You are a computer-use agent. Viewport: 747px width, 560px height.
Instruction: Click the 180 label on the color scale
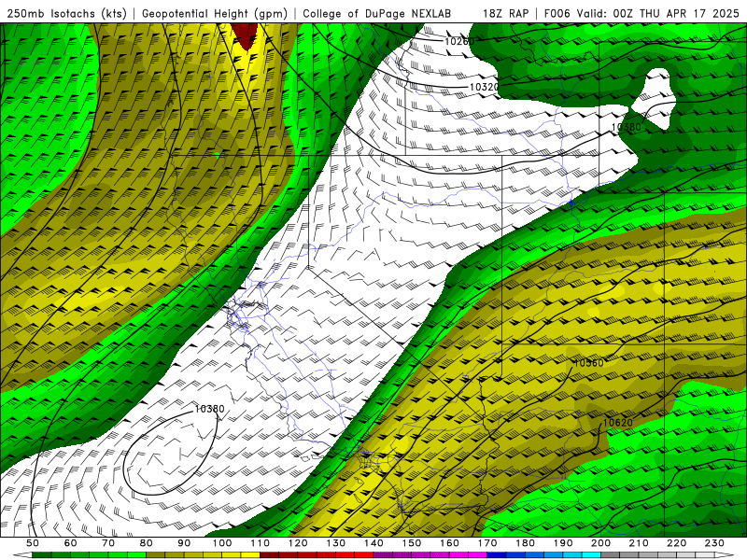pos(525,543)
